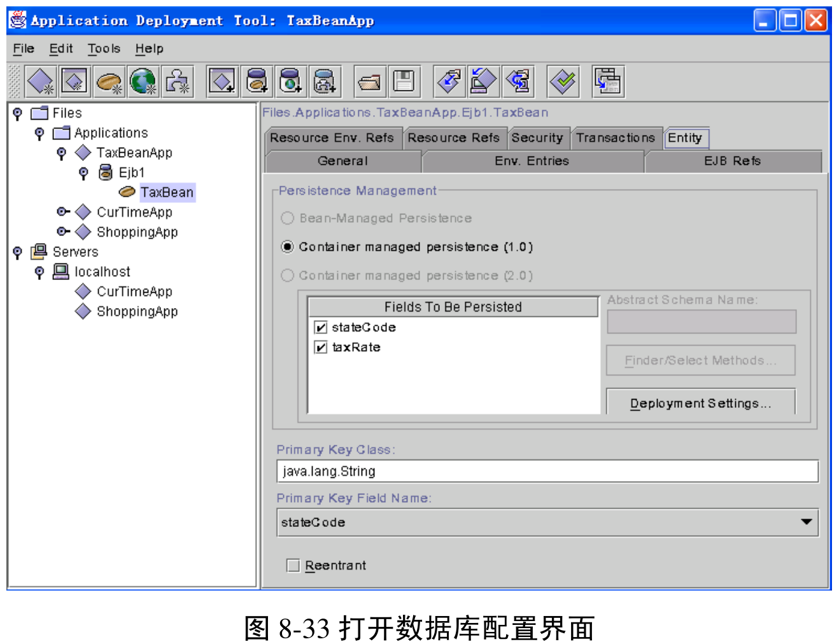Select ShoppingApp label under Applications

[x=137, y=232]
